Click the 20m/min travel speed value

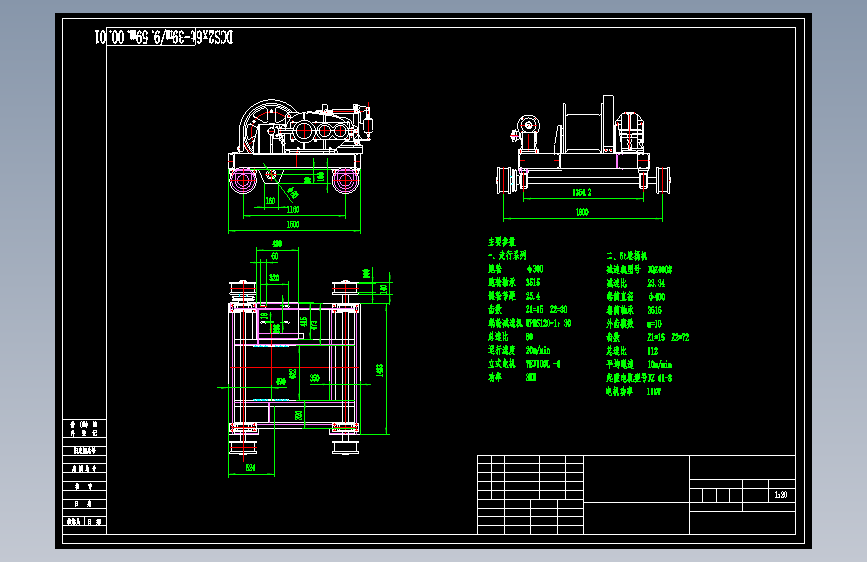538,350
